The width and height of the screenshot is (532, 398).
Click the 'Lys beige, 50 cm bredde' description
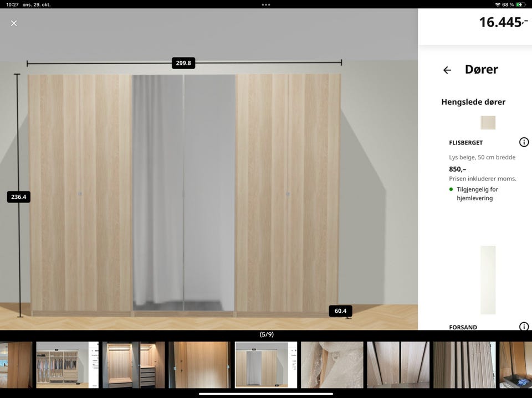(x=482, y=157)
